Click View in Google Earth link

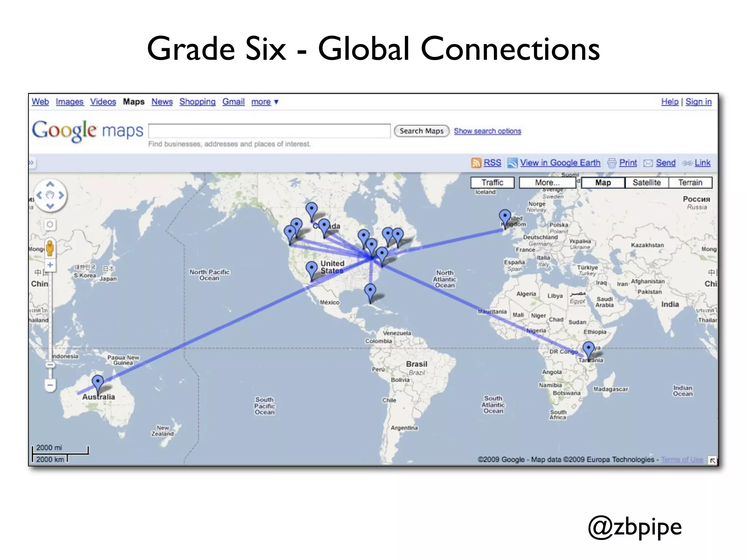coord(560,163)
